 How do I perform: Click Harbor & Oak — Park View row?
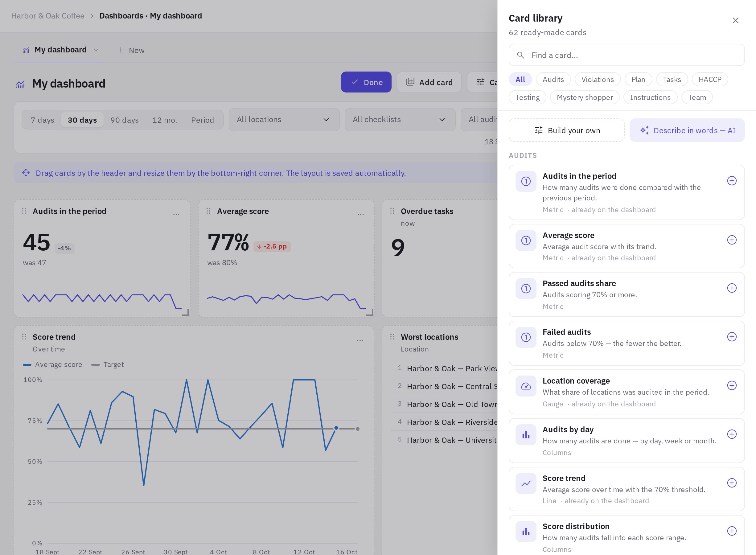[x=444, y=368]
